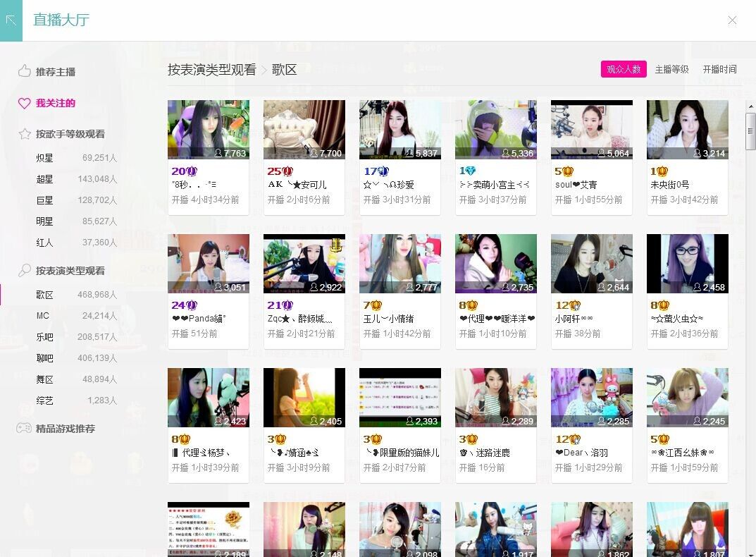Click the scrollbar up arrow
The height and width of the screenshot is (557, 756).
click(x=750, y=106)
